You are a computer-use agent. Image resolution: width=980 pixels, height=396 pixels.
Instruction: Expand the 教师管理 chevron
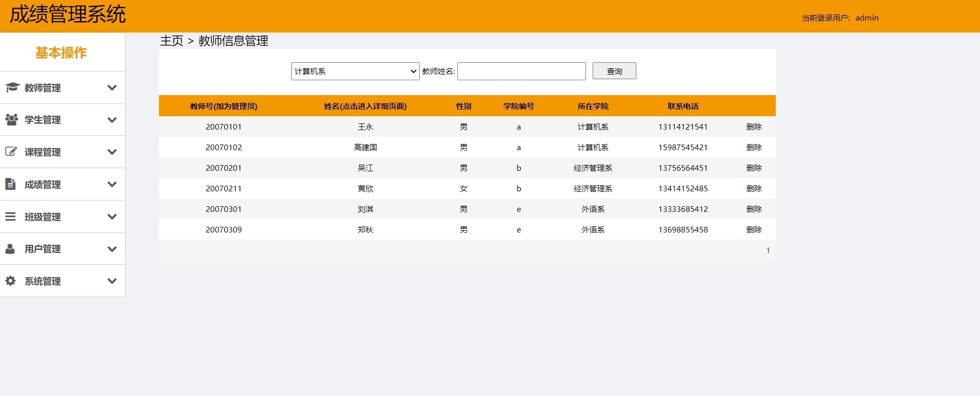tap(112, 88)
